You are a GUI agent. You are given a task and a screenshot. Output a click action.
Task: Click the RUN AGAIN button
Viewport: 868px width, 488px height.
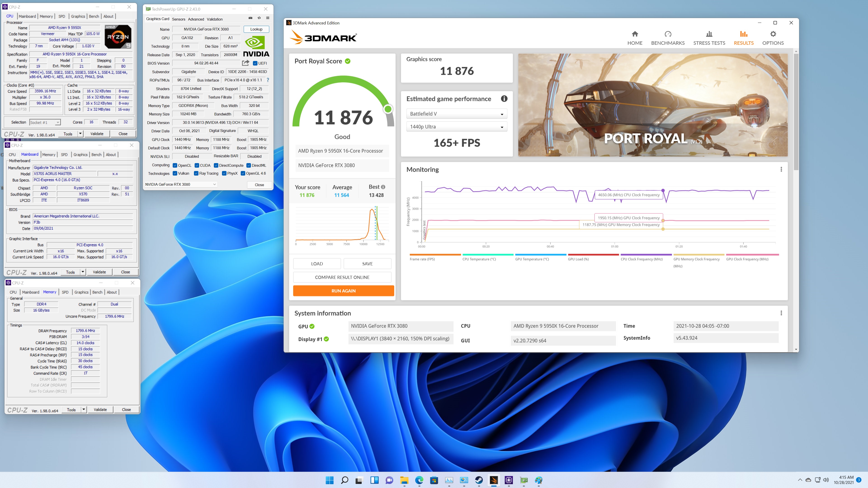coord(343,291)
